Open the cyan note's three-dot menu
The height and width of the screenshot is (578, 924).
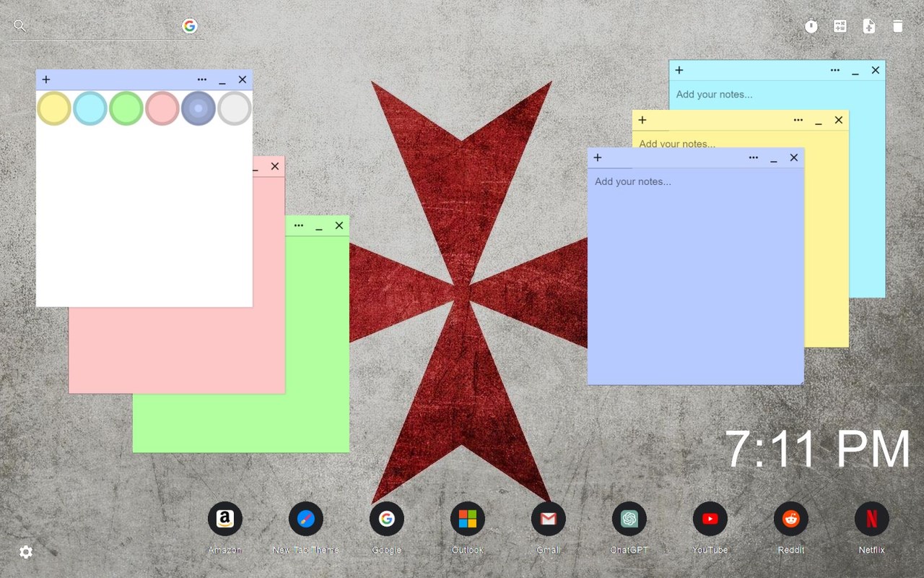(835, 70)
